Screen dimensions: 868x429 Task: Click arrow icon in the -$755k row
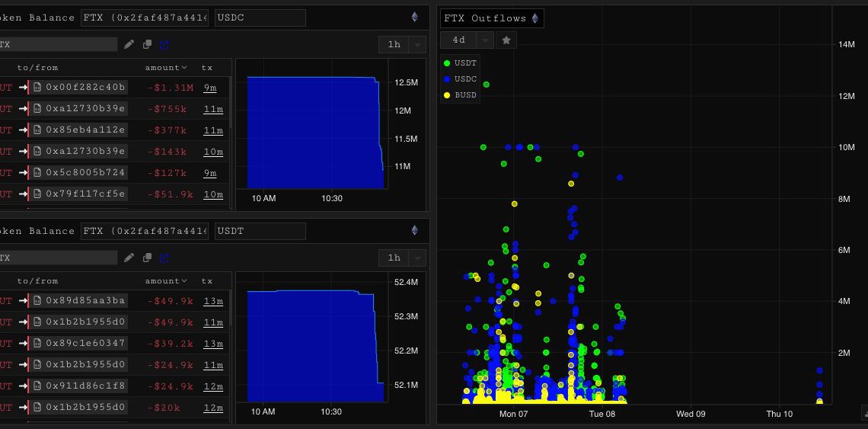coord(23,109)
